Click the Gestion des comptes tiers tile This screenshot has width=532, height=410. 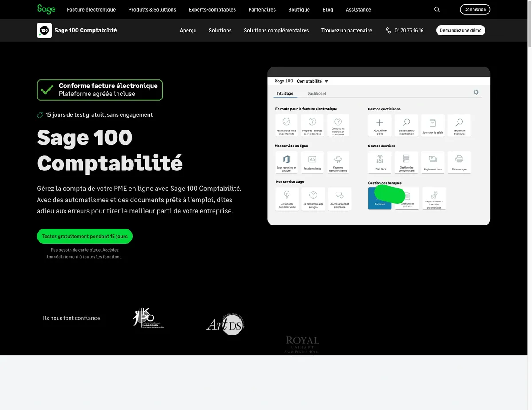point(407,162)
